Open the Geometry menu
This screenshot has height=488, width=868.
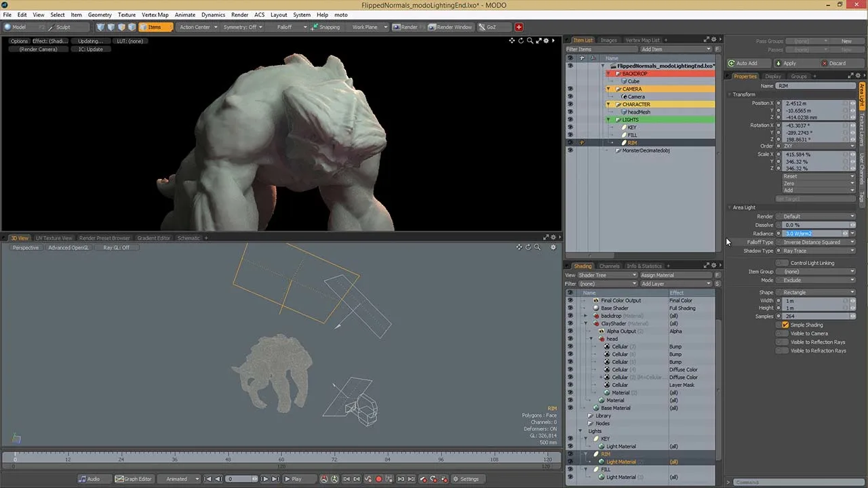click(x=100, y=15)
